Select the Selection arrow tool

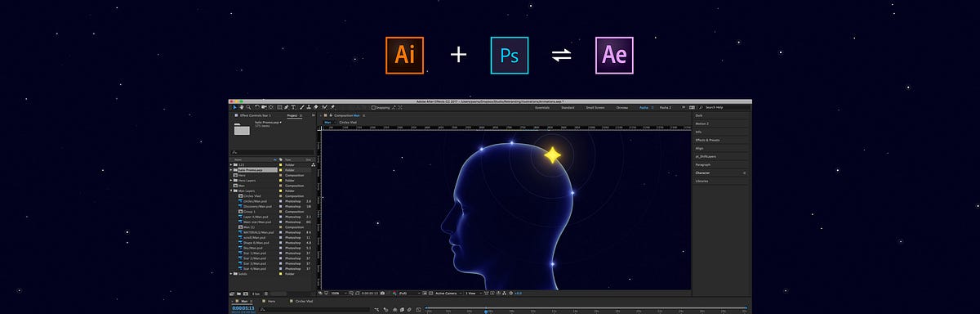(234, 107)
